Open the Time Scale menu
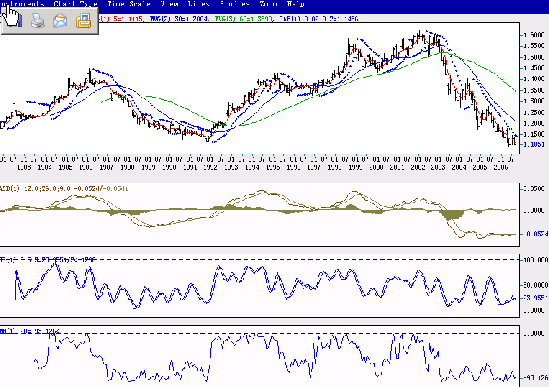The width and height of the screenshot is (549, 387). tap(129, 4)
